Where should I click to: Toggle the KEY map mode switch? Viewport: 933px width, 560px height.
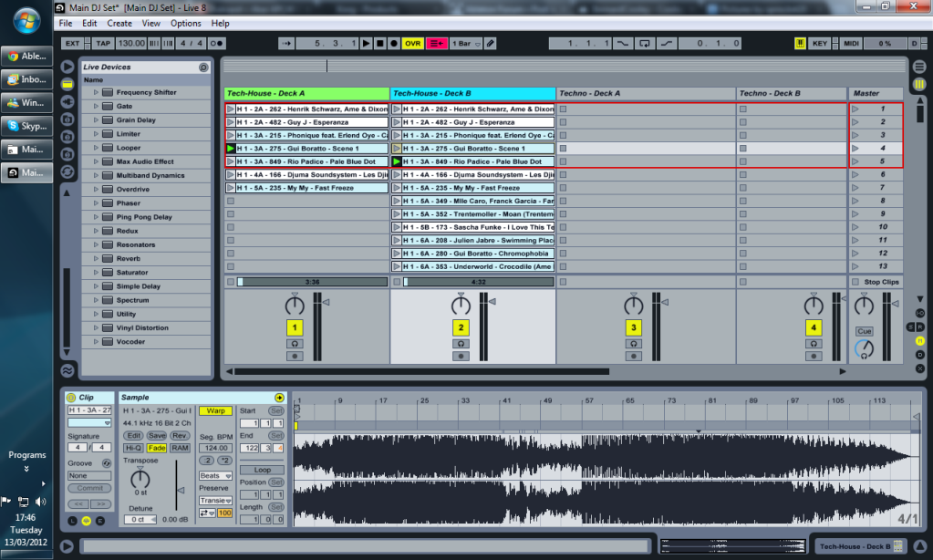coord(819,44)
